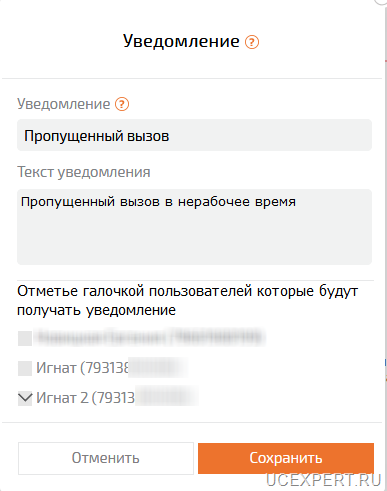Screen dimensions: 387x491
Task: Click the 'Отметье галочкой пользователей' instruction text
Action: click(x=187, y=301)
